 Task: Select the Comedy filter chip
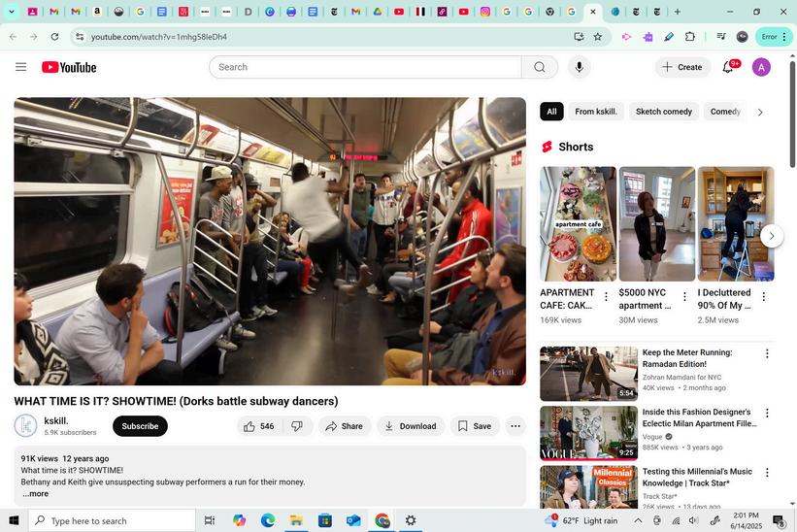tap(725, 112)
